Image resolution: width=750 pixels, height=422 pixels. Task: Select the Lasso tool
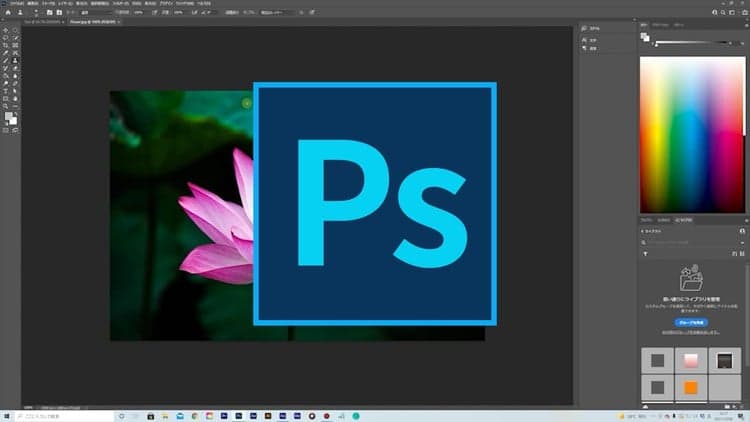click(6, 38)
